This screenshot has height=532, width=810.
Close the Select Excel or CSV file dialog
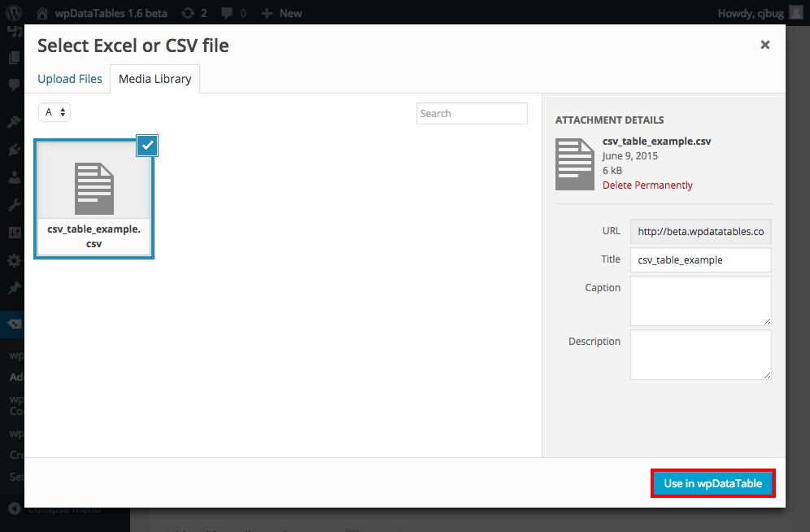tap(765, 45)
